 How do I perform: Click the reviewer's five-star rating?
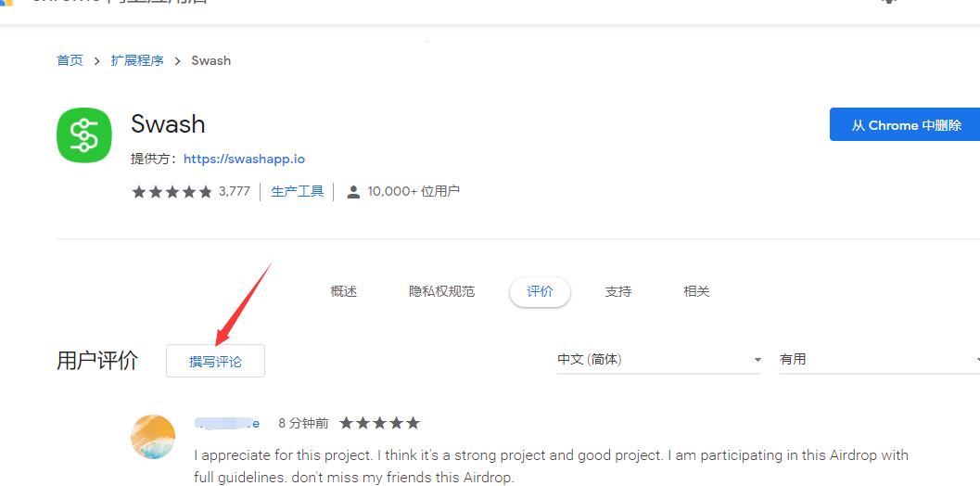[x=379, y=424]
